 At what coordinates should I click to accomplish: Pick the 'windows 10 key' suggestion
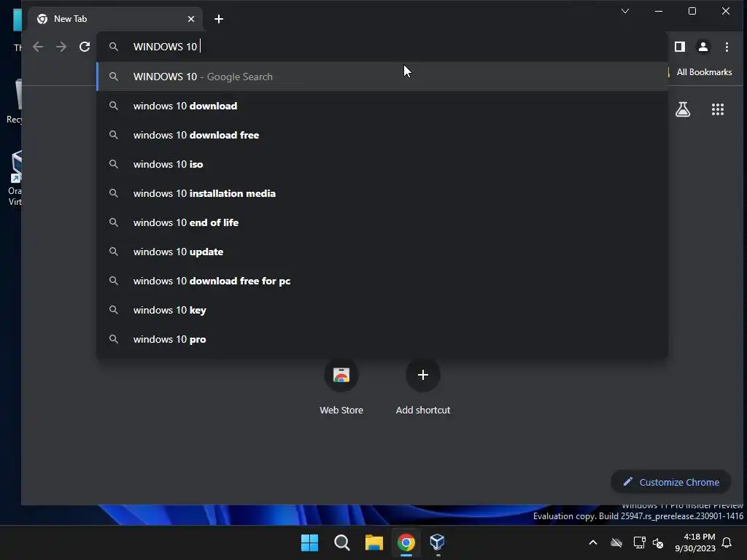click(x=382, y=310)
